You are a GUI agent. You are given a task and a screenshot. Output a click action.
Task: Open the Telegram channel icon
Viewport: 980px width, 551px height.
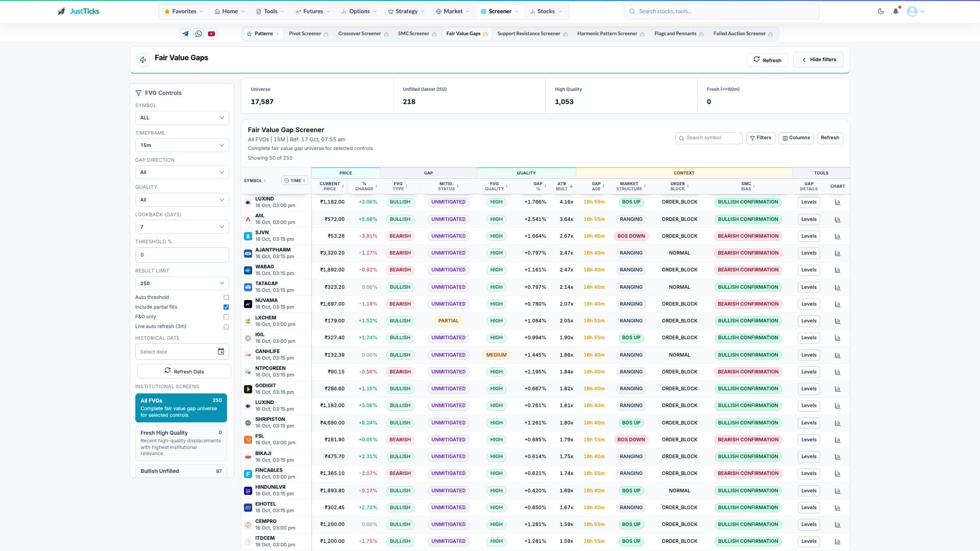(185, 34)
